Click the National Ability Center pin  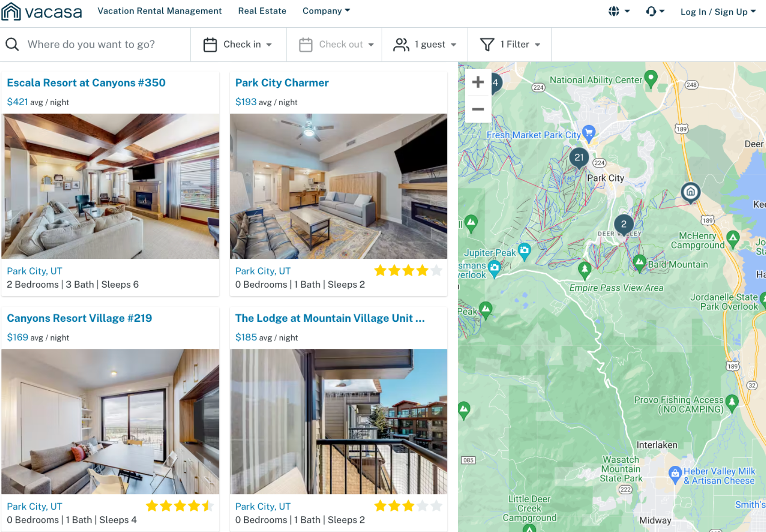click(651, 78)
